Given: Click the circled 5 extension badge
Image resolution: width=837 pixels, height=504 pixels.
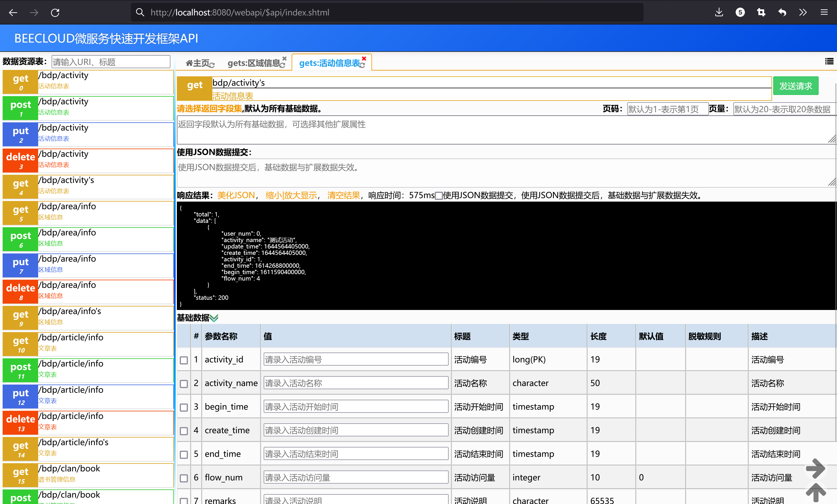Looking at the screenshot, I should coord(740,13).
